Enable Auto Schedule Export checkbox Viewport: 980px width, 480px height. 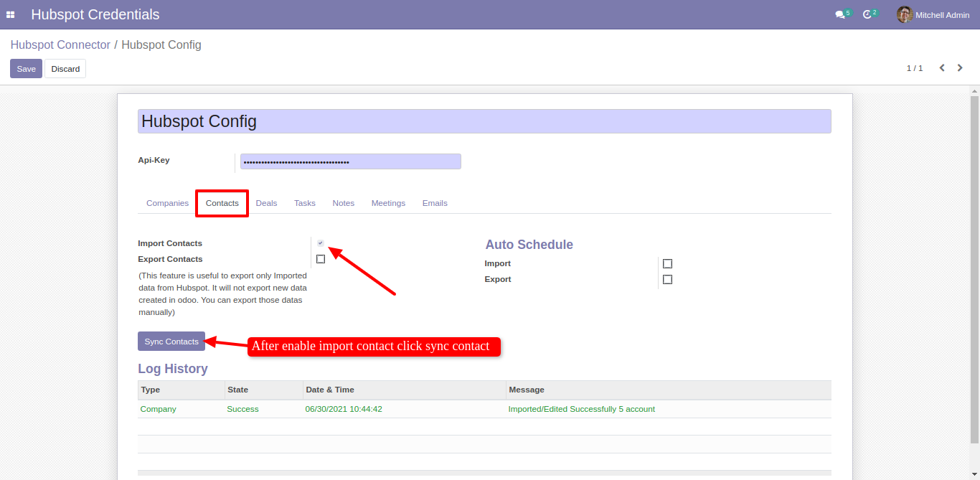(667, 279)
